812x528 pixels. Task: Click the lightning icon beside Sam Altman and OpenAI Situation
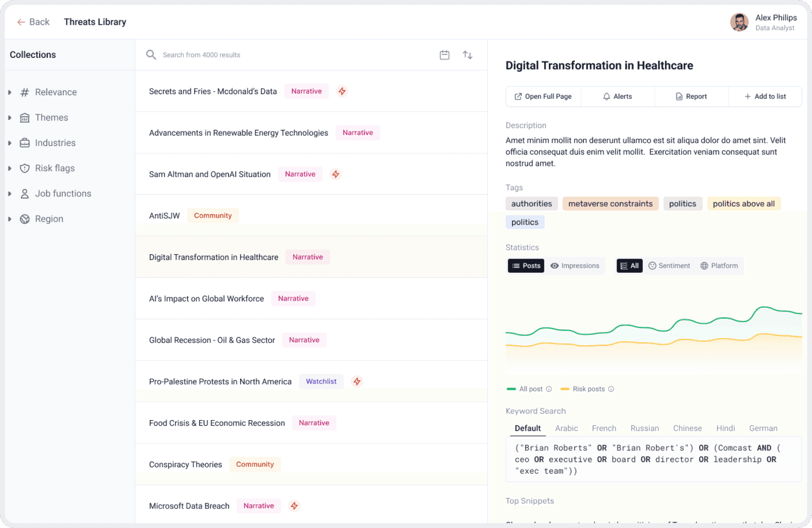pyautogui.click(x=335, y=174)
